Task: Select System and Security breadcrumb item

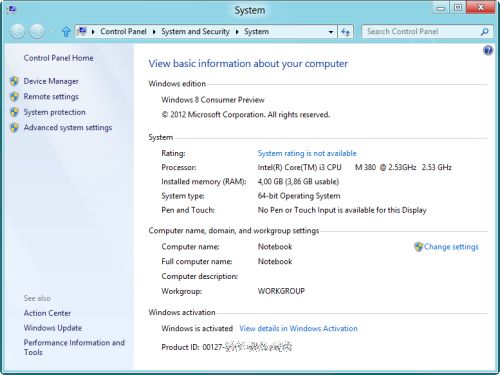Action: tap(195, 31)
